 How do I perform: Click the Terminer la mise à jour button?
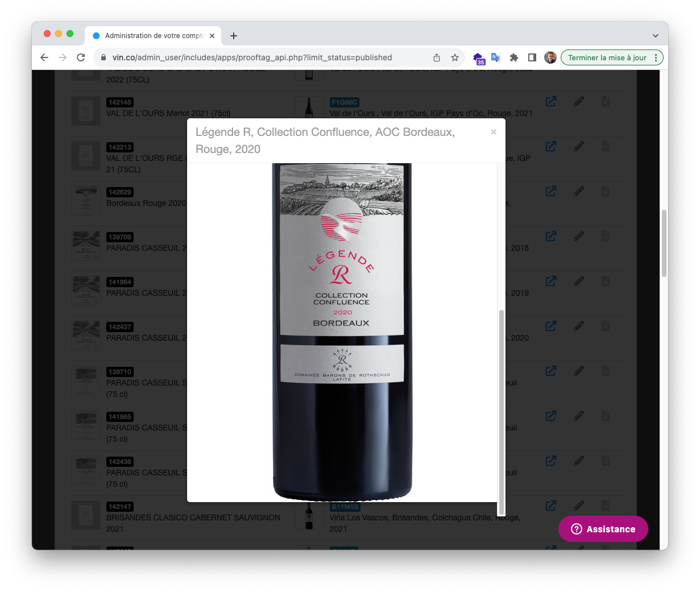607,57
